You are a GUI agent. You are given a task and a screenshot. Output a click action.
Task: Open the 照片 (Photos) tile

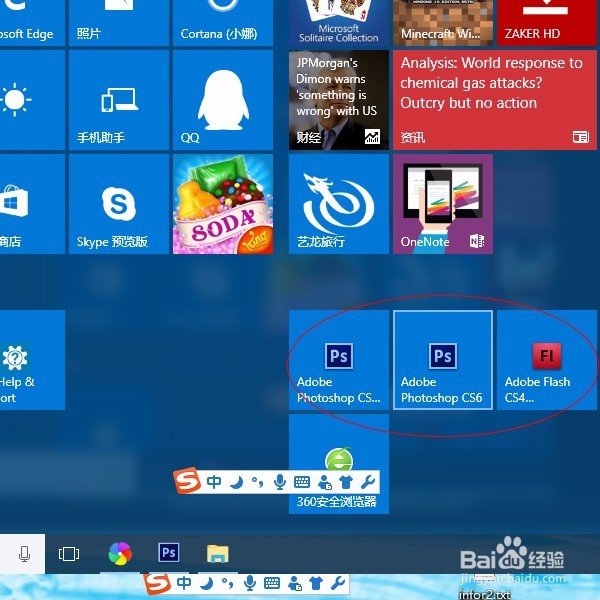click(119, 22)
